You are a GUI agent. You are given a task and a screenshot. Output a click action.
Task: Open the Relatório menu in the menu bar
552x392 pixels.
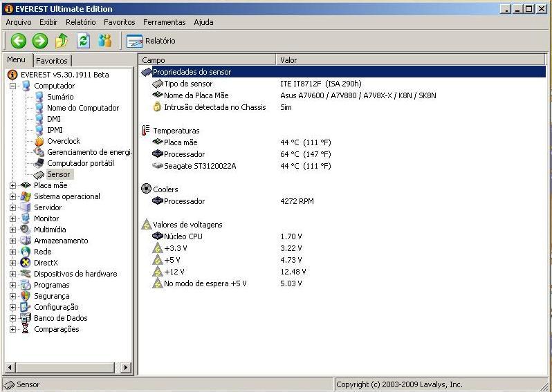[81, 22]
